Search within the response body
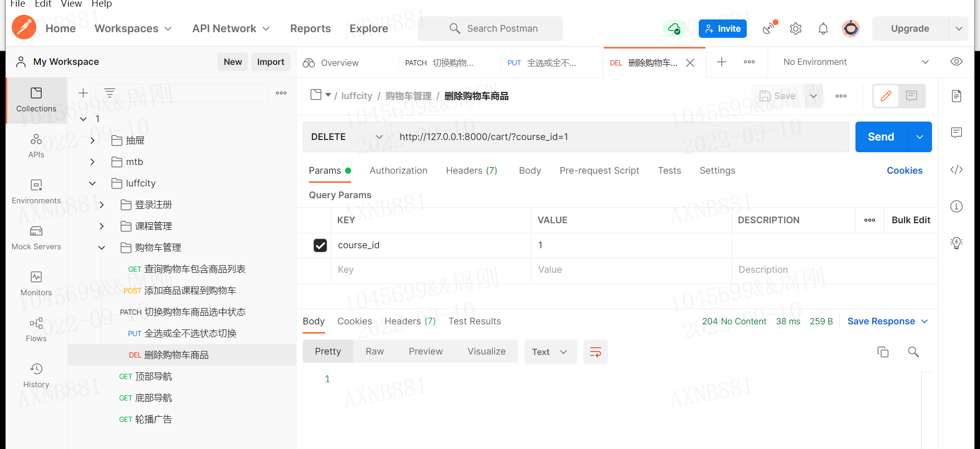The width and height of the screenshot is (980, 449). [914, 352]
